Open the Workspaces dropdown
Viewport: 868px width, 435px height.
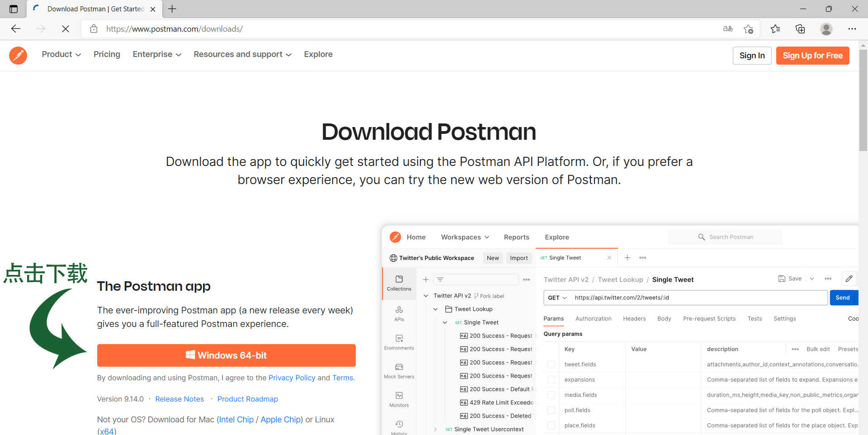tap(465, 237)
